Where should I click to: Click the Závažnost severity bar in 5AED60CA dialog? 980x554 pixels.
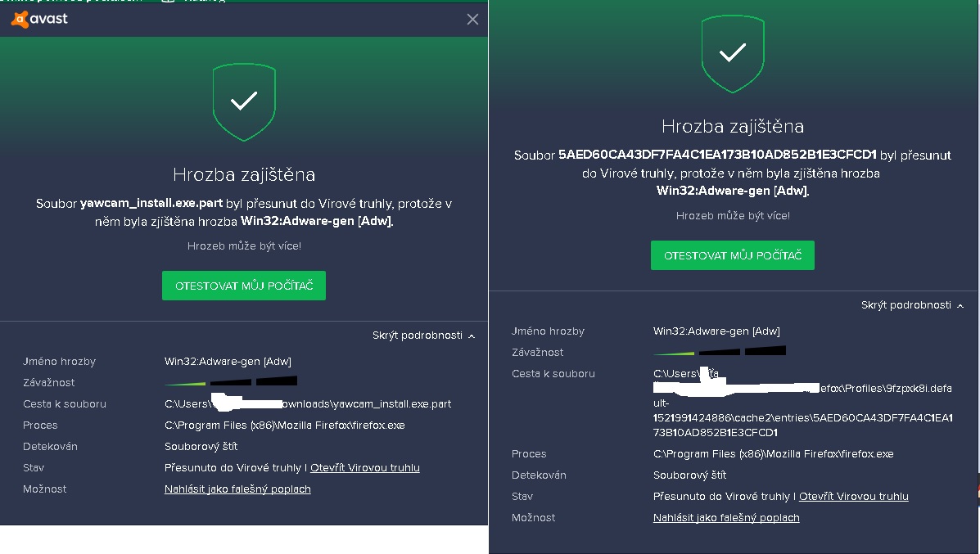click(720, 351)
